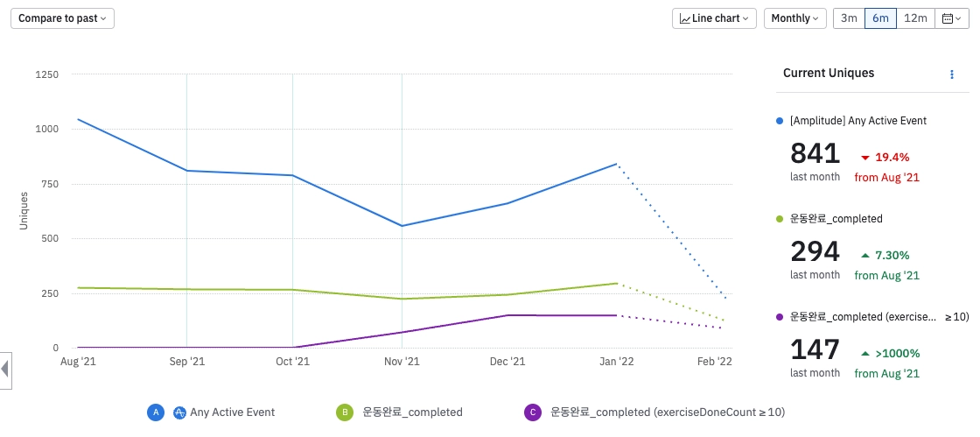Expand the collapsed left side panel arrow
Screen dimensions: 980x437
tap(5, 369)
